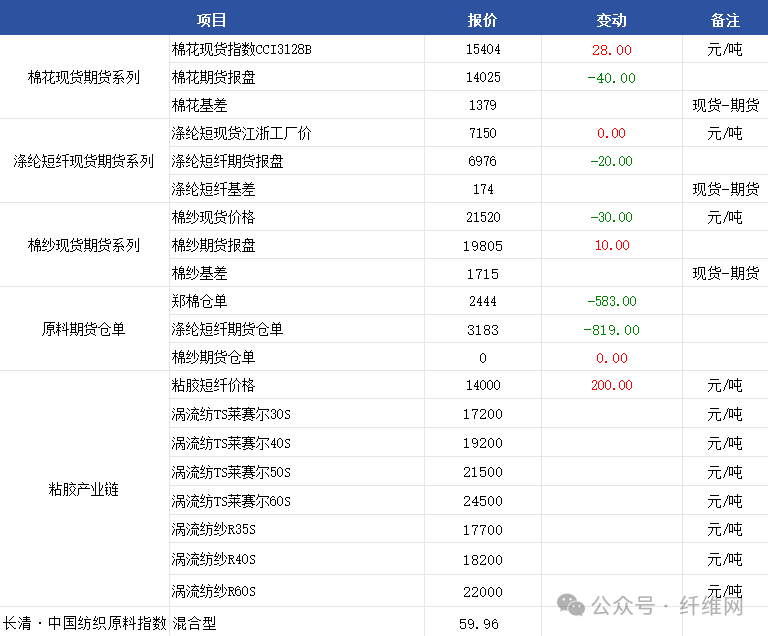Click 现货-期货 note in 棉花基差 row

click(x=725, y=105)
